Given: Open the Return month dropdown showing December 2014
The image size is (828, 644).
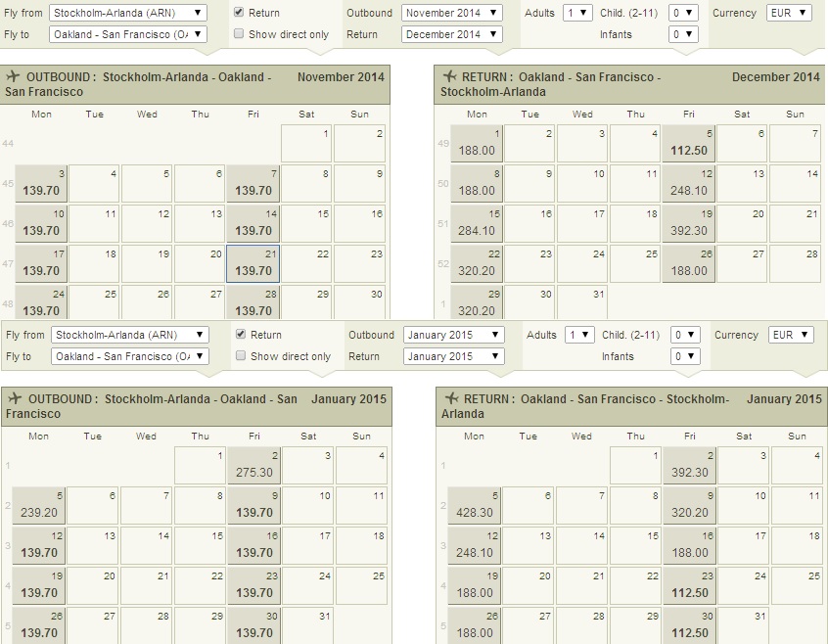Looking at the screenshot, I should click(451, 34).
